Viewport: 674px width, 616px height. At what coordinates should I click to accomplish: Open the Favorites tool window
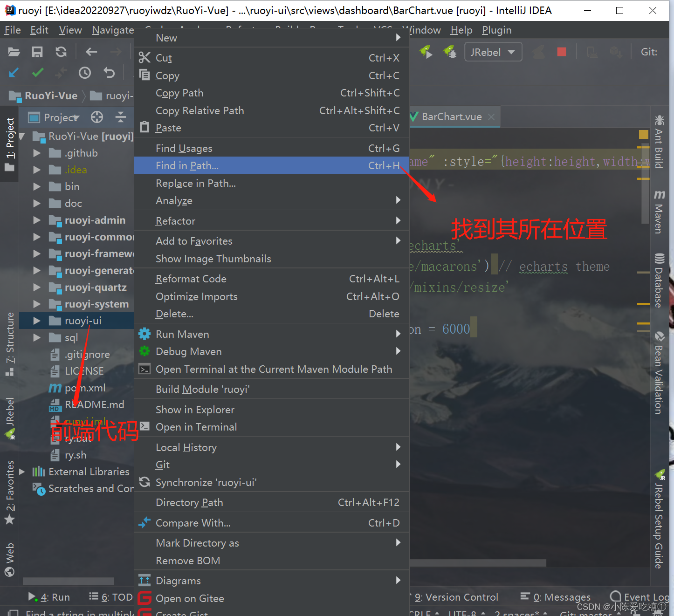(x=10, y=493)
